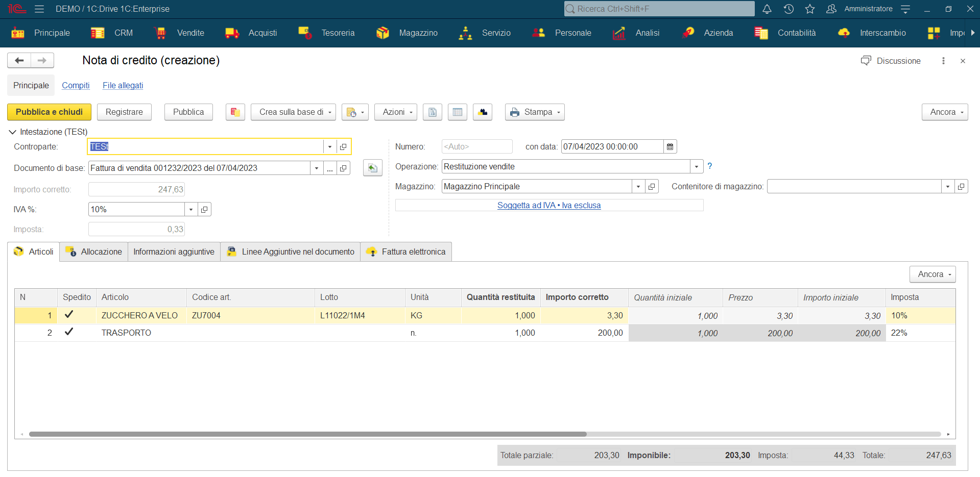Open the service settings menu icon beside Amministratore
The image size is (980, 477).
(905, 9)
